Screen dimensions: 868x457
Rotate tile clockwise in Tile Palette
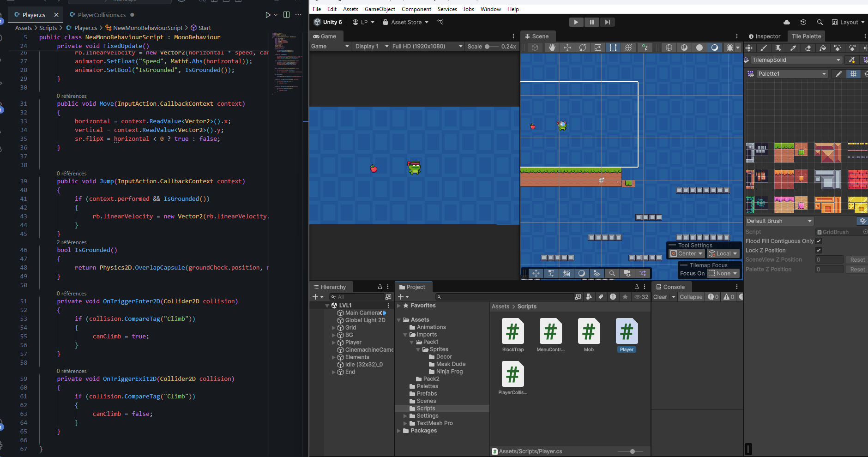click(852, 48)
